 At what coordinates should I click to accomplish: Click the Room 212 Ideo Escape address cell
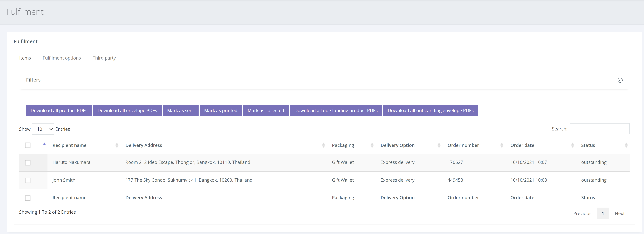click(x=188, y=162)
